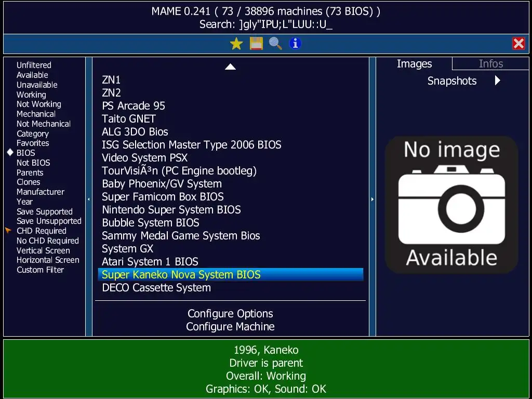Image resolution: width=532 pixels, height=399 pixels.
Task: Select the active BIOS filter
Action: pyautogui.click(x=26, y=153)
